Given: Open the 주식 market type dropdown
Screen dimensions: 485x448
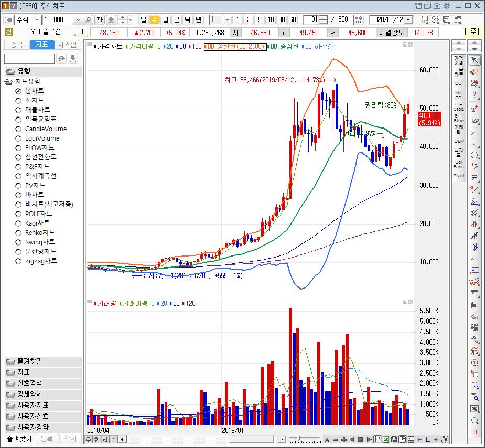Looking at the screenshot, I should coord(37,20).
